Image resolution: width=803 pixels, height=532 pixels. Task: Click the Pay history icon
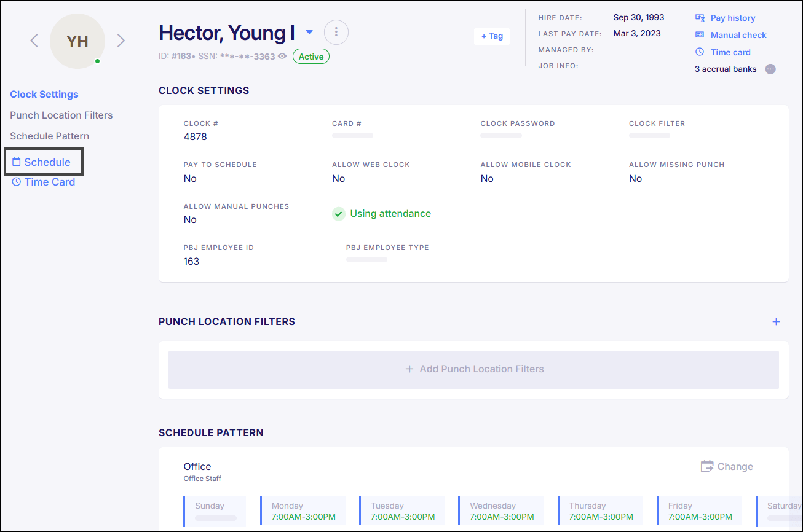700,18
